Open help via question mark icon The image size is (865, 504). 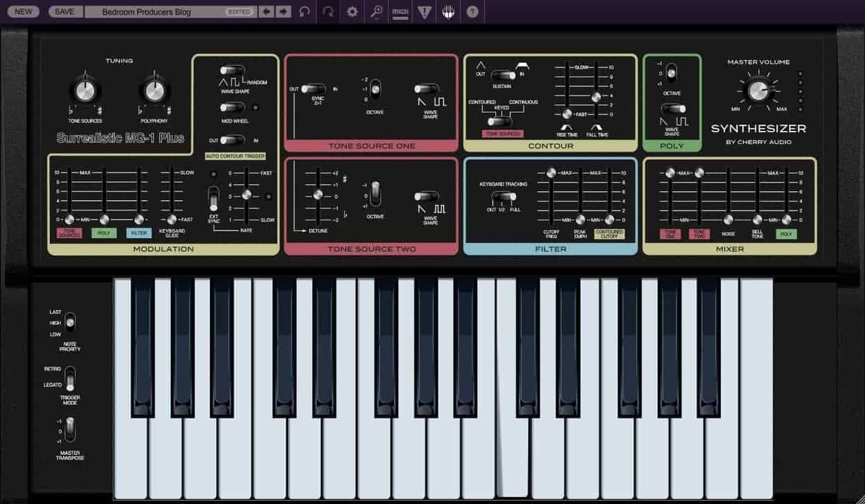click(472, 12)
